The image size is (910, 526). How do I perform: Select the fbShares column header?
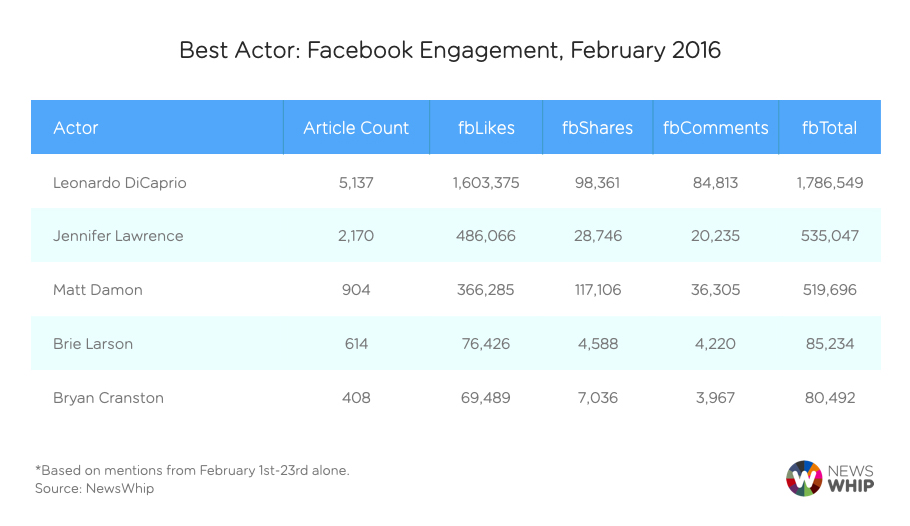pyautogui.click(x=597, y=128)
